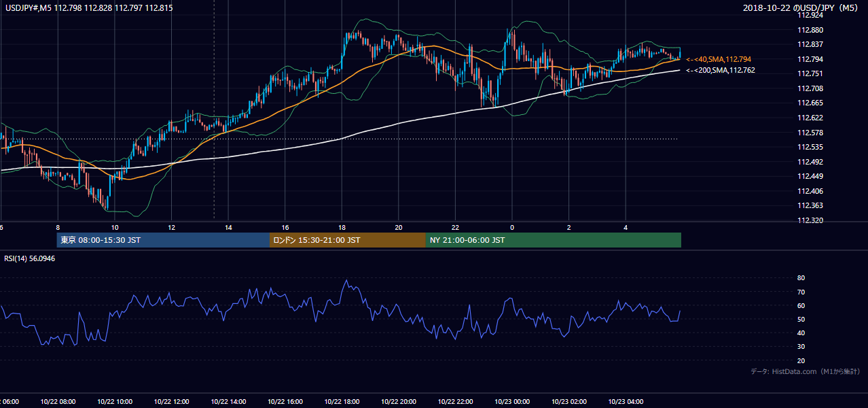Click price axis label 112.708
The height and width of the screenshot is (408, 868).
coord(810,88)
